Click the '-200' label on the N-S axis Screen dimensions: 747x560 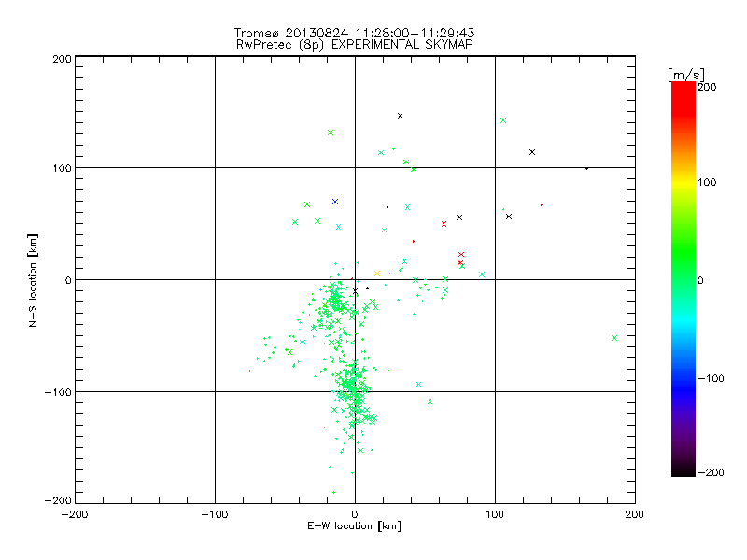58,500
